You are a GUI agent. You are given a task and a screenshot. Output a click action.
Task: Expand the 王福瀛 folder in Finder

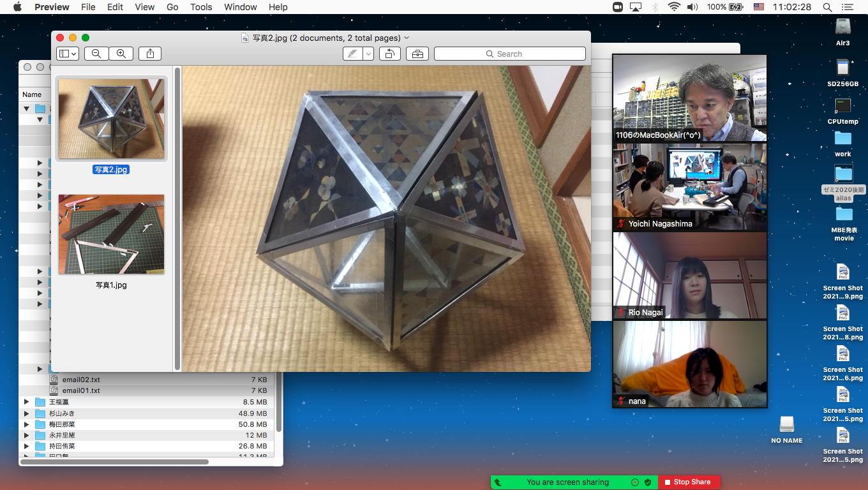(x=27, y=402)
